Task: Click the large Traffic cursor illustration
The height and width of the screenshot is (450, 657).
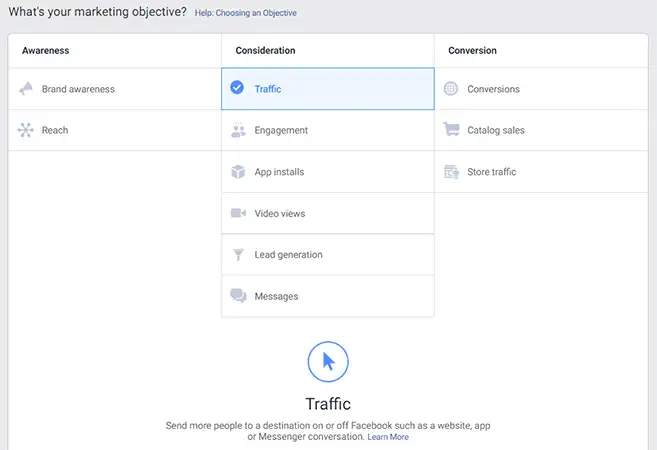Action: [x=328, y=362]
